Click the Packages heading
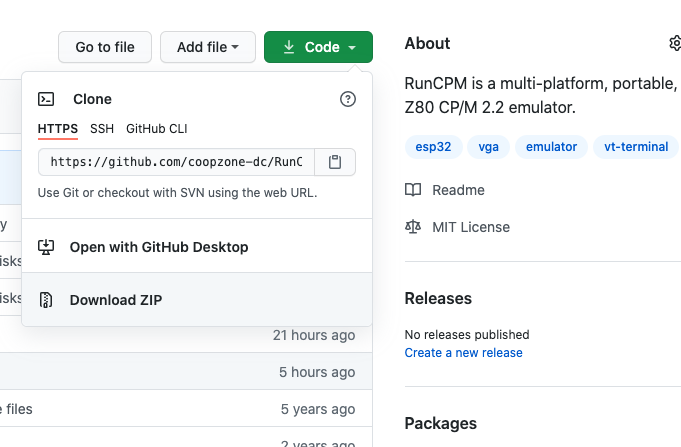This screenshot has width=681, height=447. coord(441,424)
